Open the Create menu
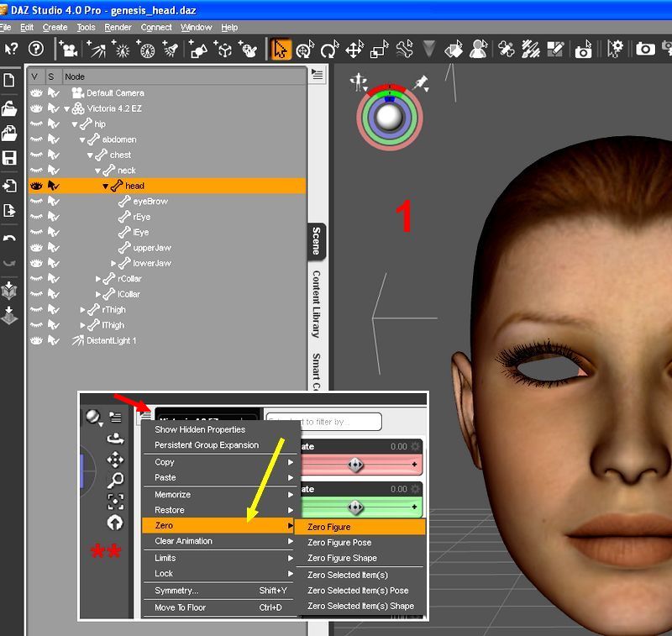The height and width of the screenshot is (636, 672). (x=55, y=28)
